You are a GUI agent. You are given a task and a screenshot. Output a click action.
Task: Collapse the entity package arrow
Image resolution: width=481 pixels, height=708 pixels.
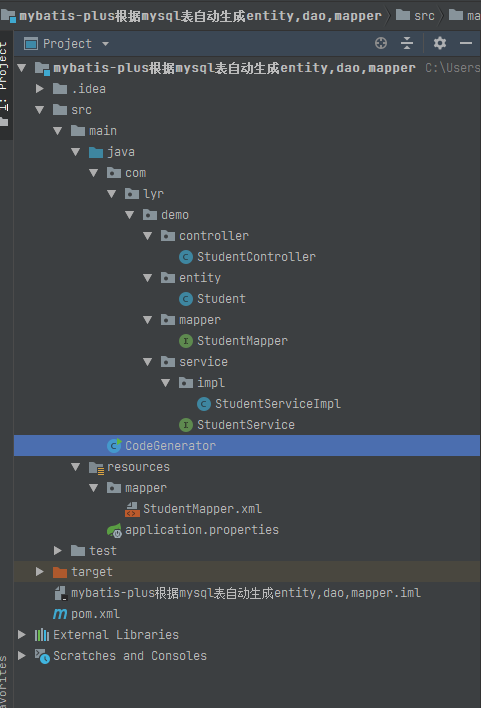pyautogui.click(x=147, y=278)
